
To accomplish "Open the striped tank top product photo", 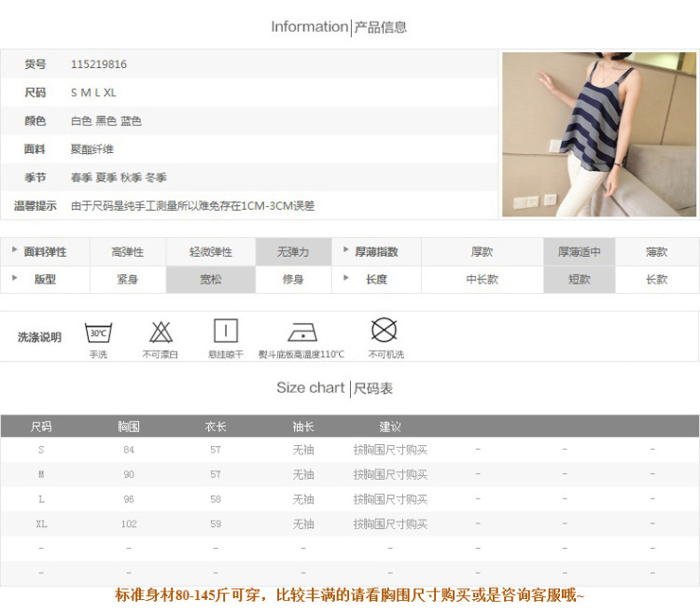I will [599, 134].
